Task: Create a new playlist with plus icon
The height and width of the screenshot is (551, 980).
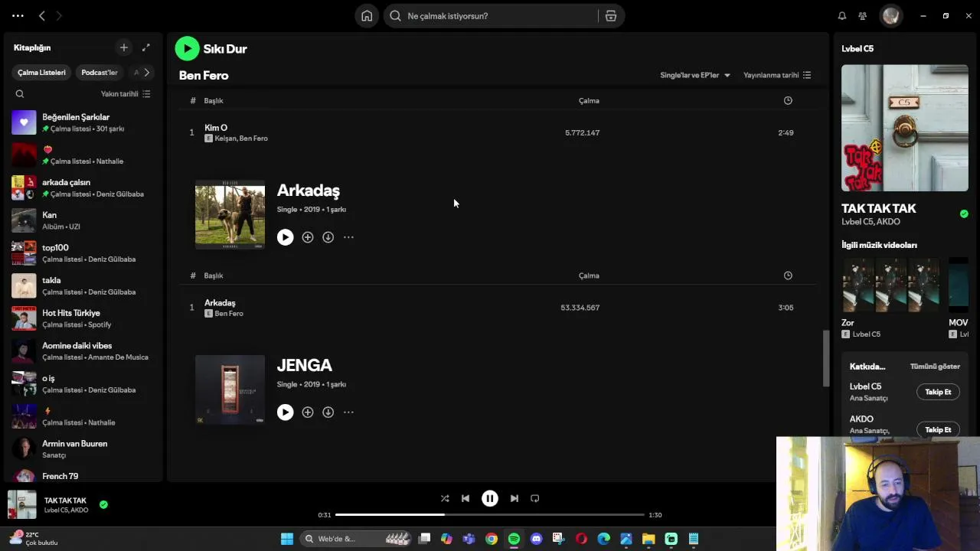Action: 124,47
